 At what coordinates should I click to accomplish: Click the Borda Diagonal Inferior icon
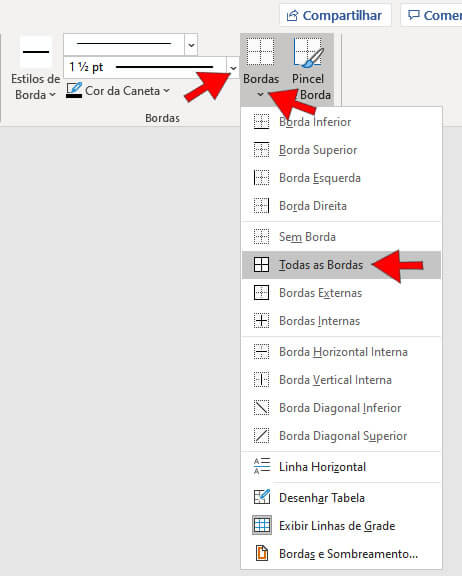pos(261,408)
